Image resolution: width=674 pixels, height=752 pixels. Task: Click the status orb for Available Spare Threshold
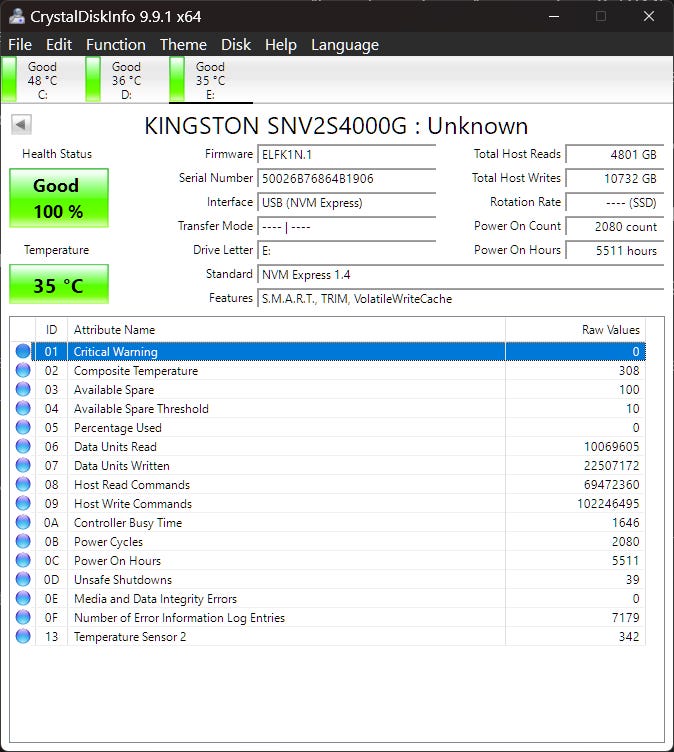[23, 408]
